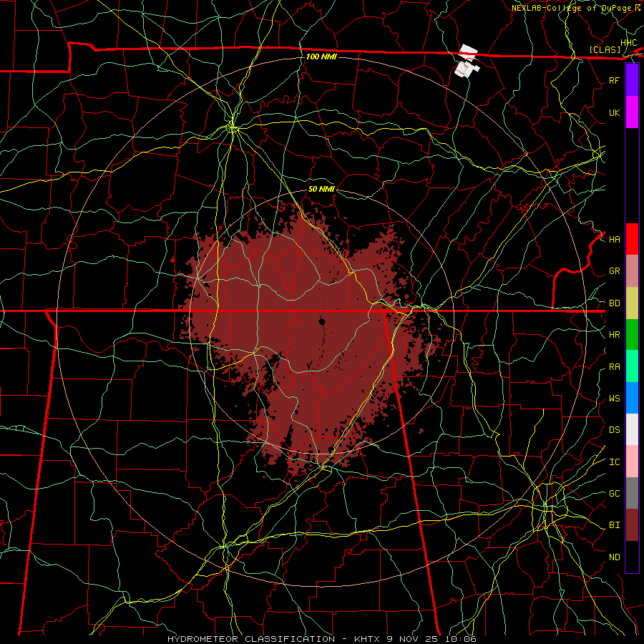Click the 'GC' legend label

click(x=615, y=493)
